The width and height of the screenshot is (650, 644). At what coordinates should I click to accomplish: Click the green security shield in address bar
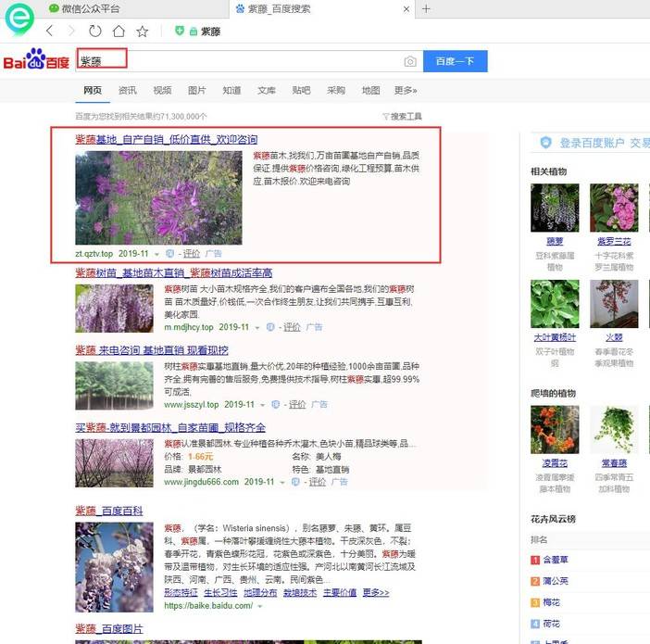tap(178, 32)
